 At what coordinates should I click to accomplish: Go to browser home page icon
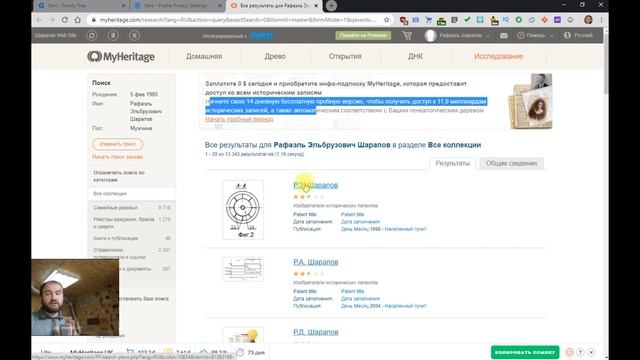pos(78,20)
